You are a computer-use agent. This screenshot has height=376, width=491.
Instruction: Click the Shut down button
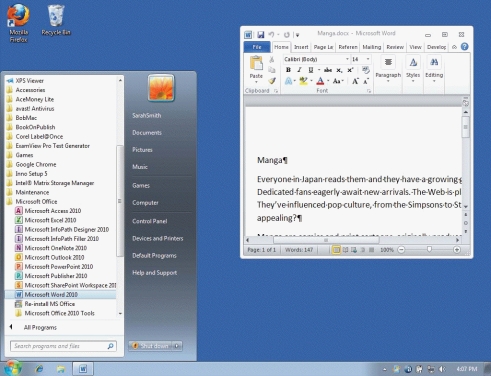(151, 346)
